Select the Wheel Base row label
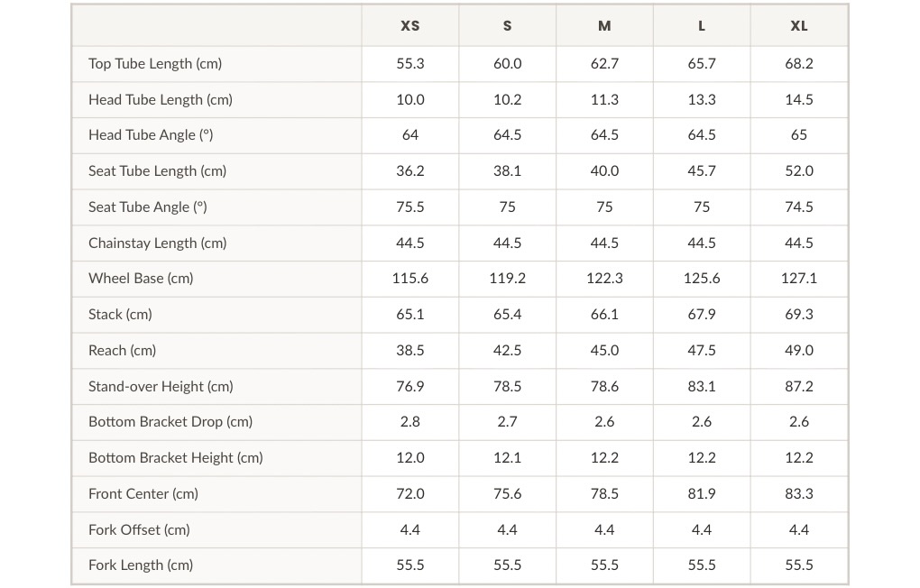 point(141,278)
